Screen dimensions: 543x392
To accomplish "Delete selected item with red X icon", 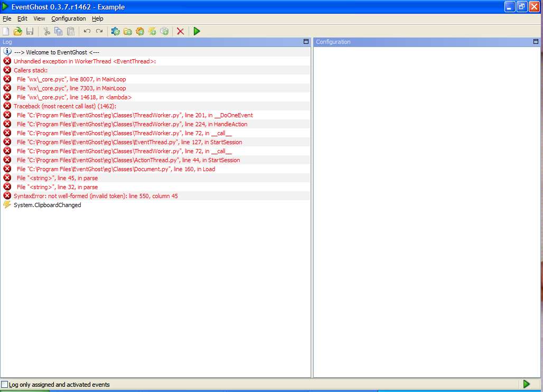I will (180, 31).
